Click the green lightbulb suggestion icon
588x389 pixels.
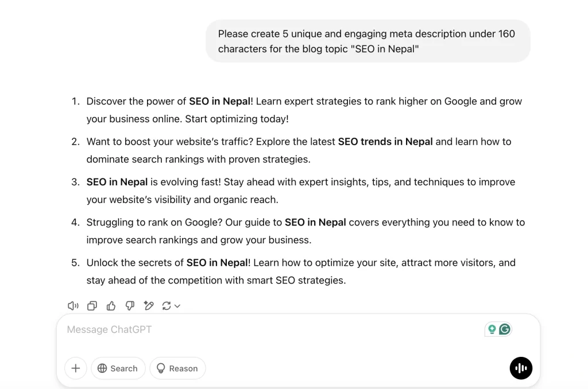click(x=492, y=329)
